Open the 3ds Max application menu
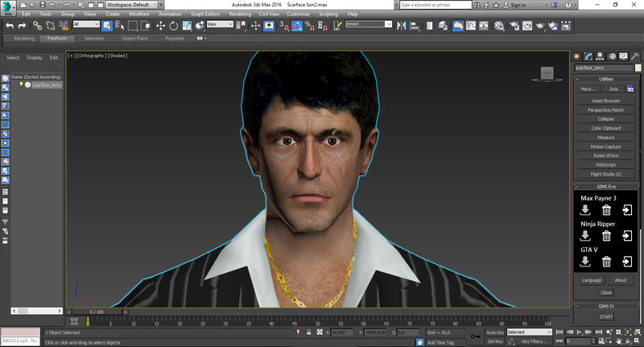The height and width of the screenshot is (347, 644). (8, 7)
